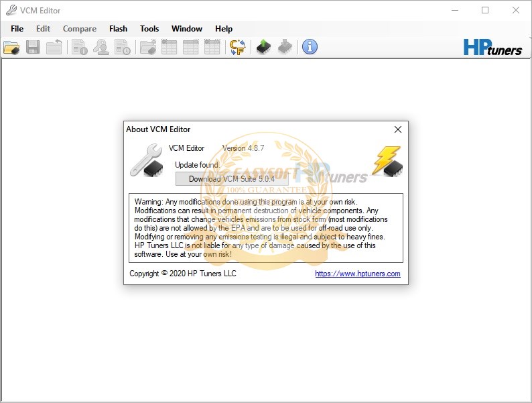This screenshot has width=532, height=403.
Task: Open the Help menu
Action: click(224, 29)
